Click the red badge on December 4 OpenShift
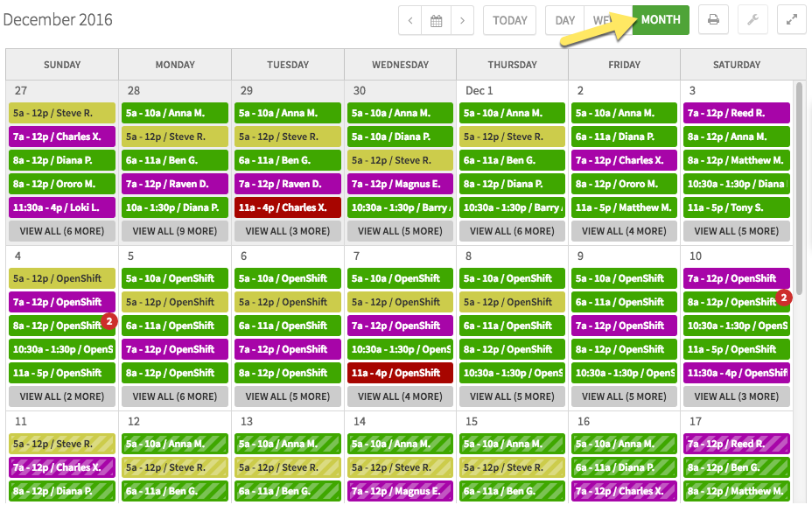 [108, 322]
